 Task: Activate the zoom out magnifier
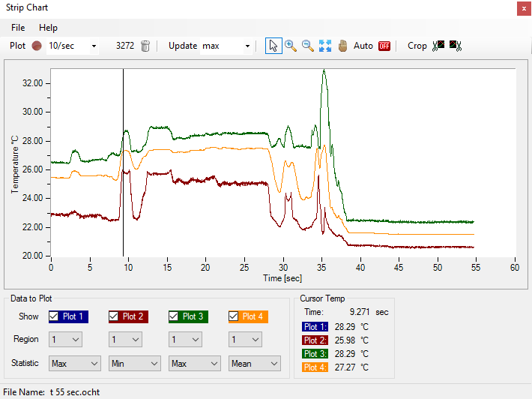pos(308,46)
